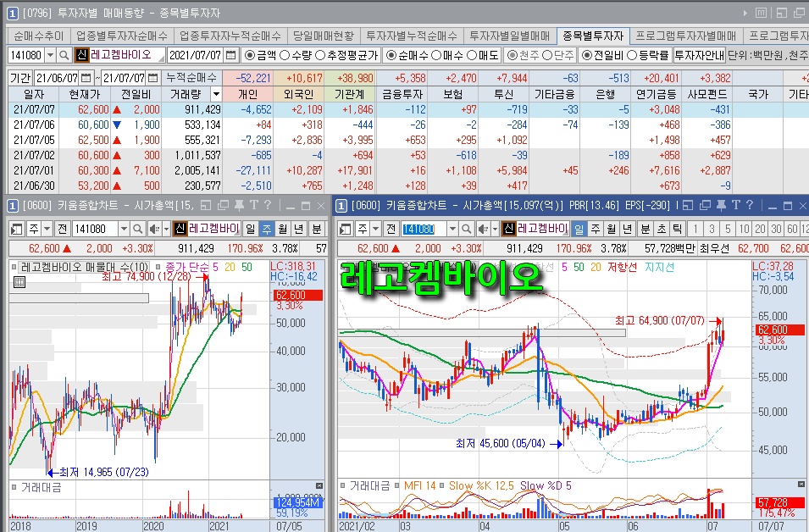The height and width of the screenshot is (532, 809).
Task: Switch to the 업종투자자누적순매수 tab
Action: coord(230,36)
